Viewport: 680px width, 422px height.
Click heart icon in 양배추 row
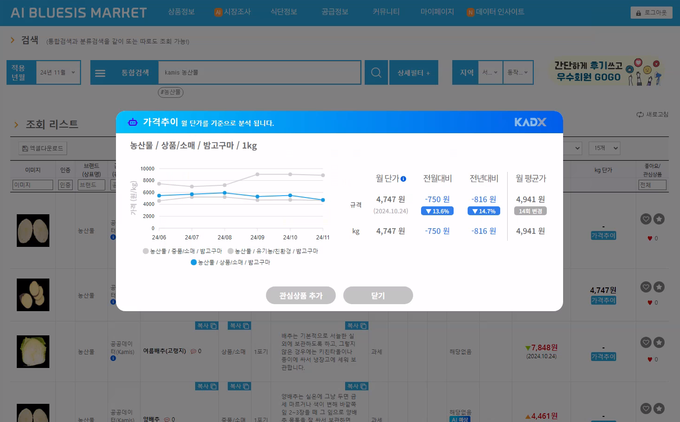646,409
